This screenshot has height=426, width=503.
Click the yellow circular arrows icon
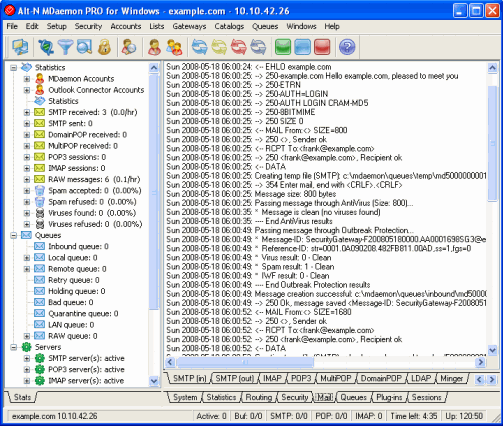pos(219,47)
